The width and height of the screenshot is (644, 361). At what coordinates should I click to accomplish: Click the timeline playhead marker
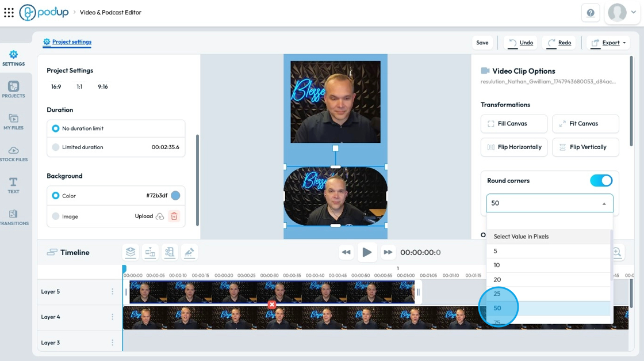(124, 268)
